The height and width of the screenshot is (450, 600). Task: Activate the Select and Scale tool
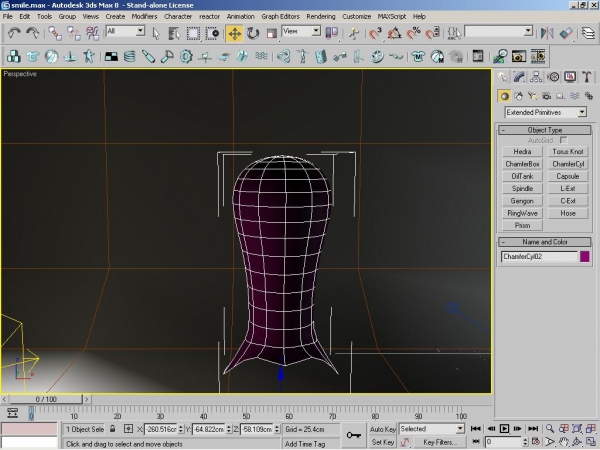pos(271,33)
